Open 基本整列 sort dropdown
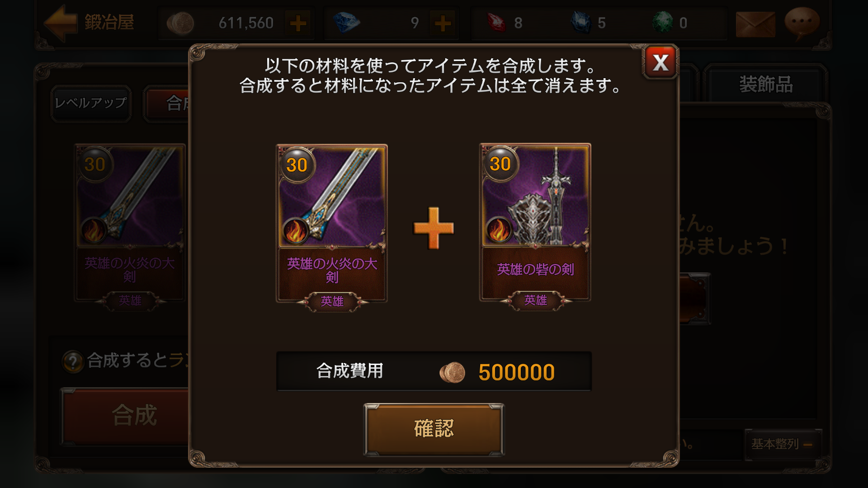 783,444
